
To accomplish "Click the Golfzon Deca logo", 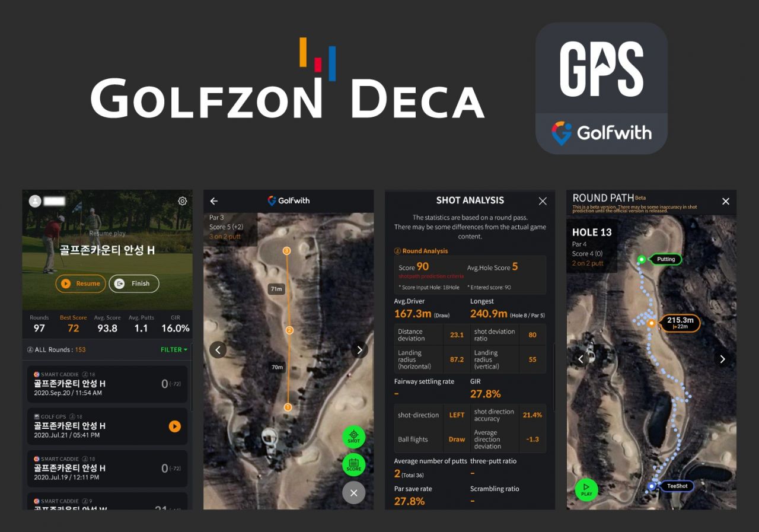I will tap(288, 78).
